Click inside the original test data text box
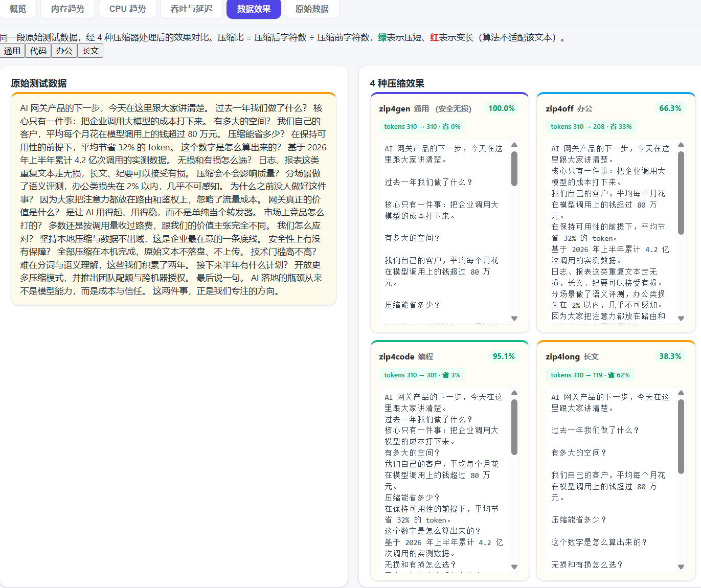Image resolution: width=701 pixels, height=588 pixels. pyautogui.click(x=173, y=199)
